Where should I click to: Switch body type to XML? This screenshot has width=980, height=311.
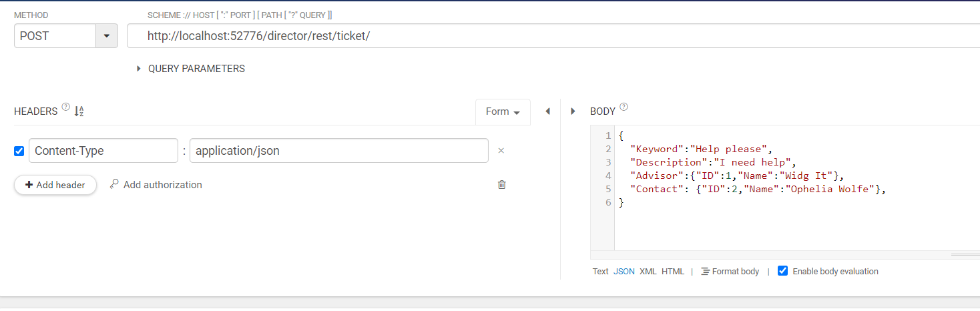(648, 272)
